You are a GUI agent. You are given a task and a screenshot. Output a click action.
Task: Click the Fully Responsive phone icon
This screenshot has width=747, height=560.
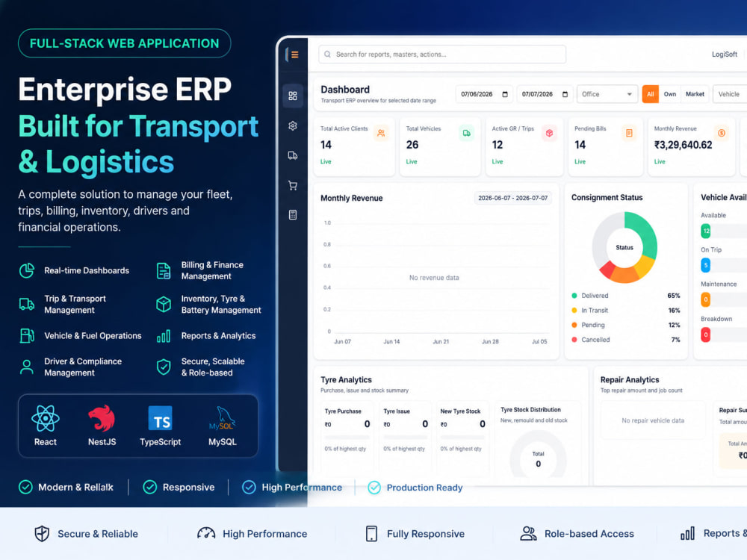[x=371, y=533]
